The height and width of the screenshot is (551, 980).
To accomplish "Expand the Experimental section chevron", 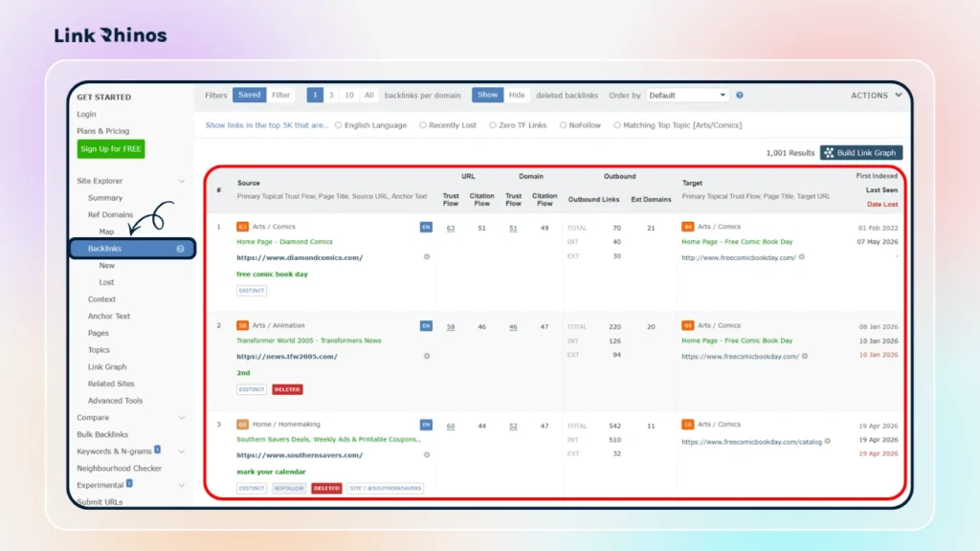I will point(181,485).
